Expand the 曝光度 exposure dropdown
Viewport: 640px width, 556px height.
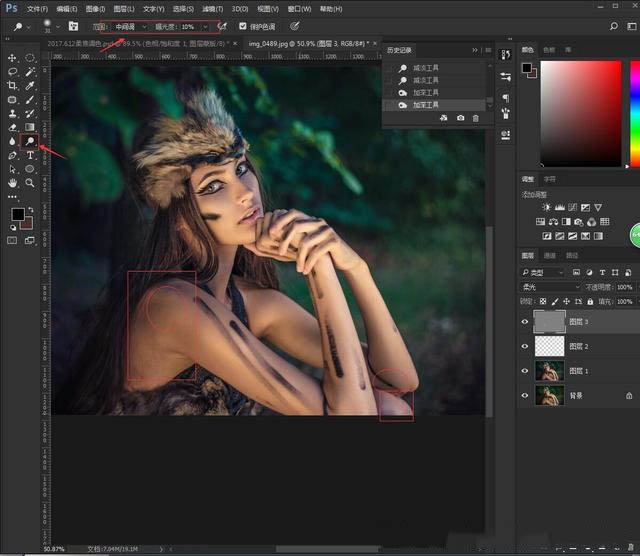click(206, 26)
